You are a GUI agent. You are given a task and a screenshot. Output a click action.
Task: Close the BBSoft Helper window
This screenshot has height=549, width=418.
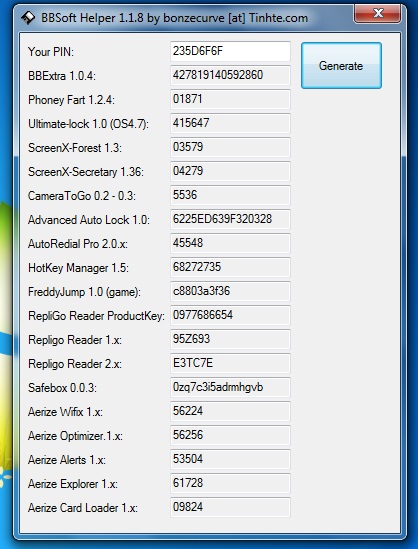coord(377,14)
